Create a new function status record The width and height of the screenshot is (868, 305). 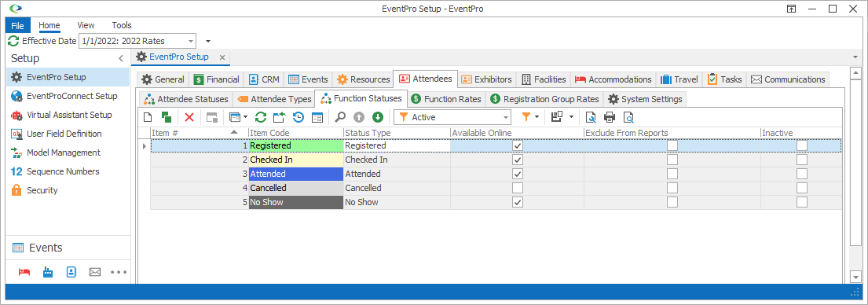pos(147,117)
